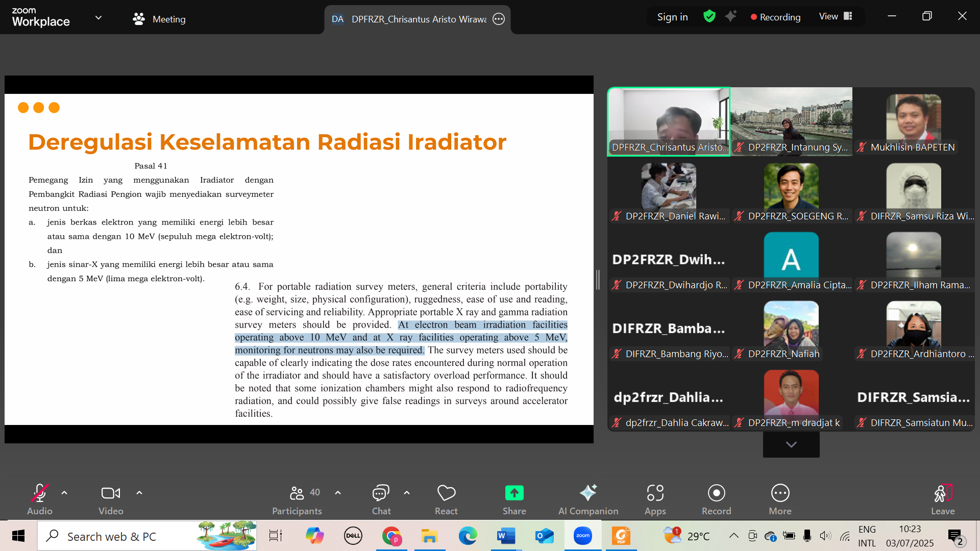Select dp2frzr_Dahlia Cakraw participant tile
980x551 pixels.
click(x=669, y=397)
